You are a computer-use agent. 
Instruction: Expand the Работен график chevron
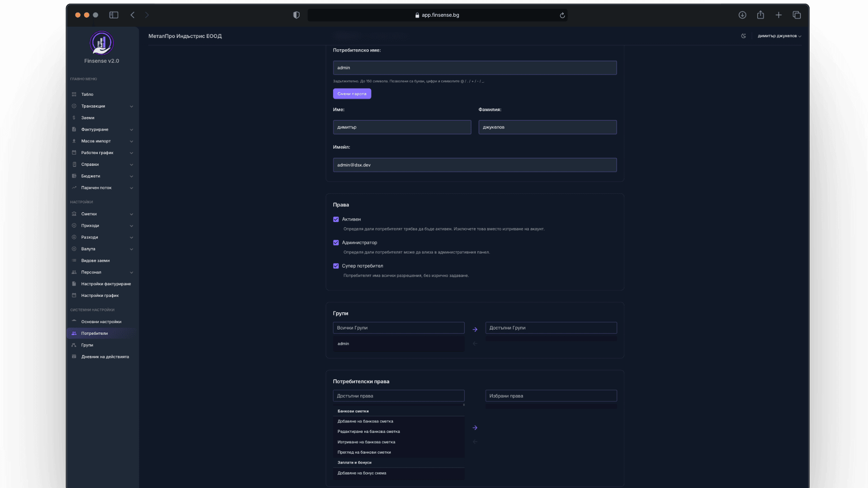pos(132,153)
